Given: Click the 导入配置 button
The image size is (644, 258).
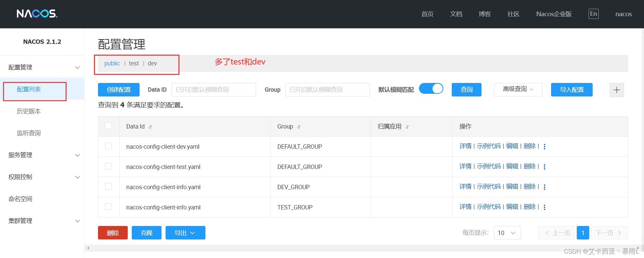Looking at the screenshot, I should pyautogui.click(x=572, y=90).
